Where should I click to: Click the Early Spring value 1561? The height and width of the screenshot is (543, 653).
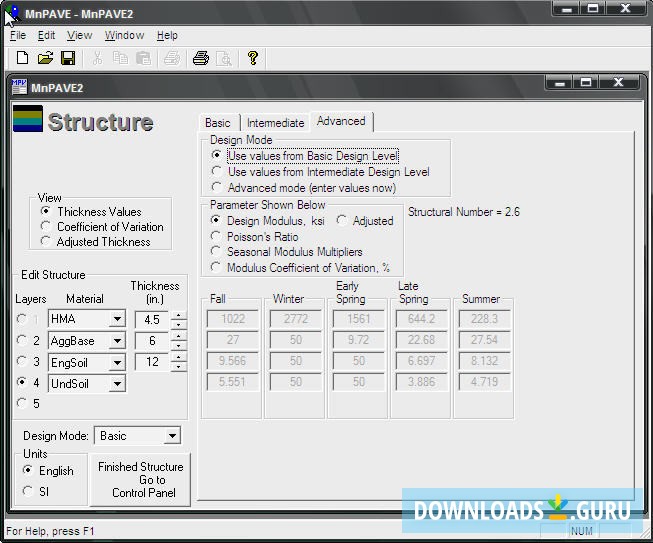pos(359,319)
